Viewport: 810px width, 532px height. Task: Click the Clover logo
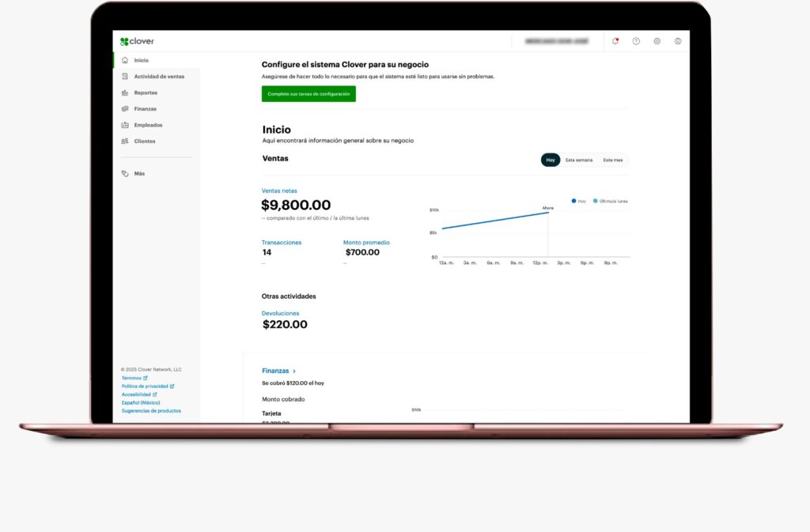pos(137,41)
